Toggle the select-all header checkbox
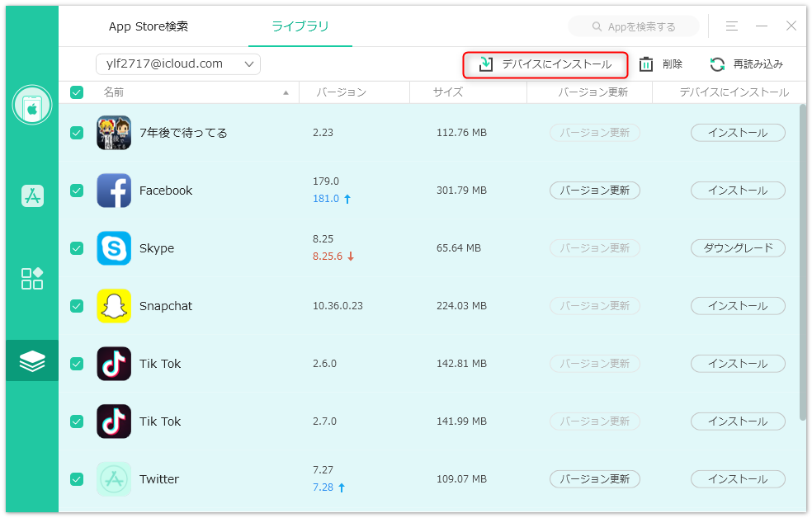 (77, 92)
